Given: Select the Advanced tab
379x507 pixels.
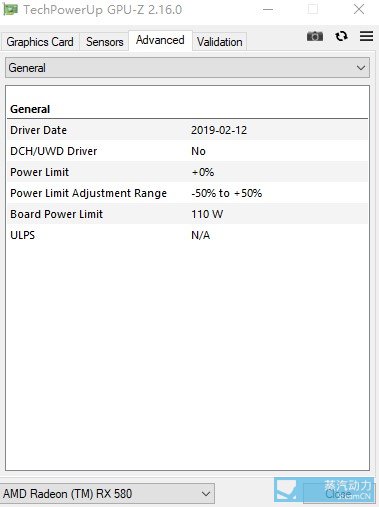Looking at the screenshot, I should pyautogui.click(x=160, y=40).
